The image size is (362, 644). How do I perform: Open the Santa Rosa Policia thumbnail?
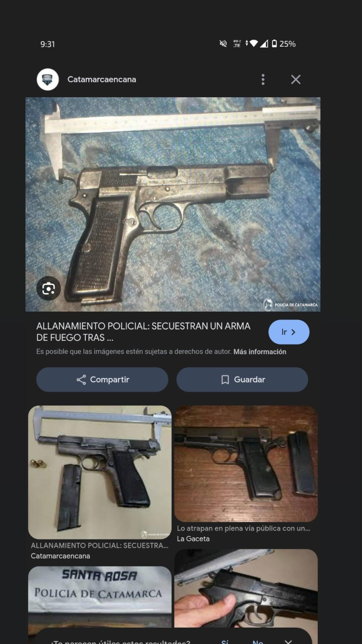(x=100, y=597)
